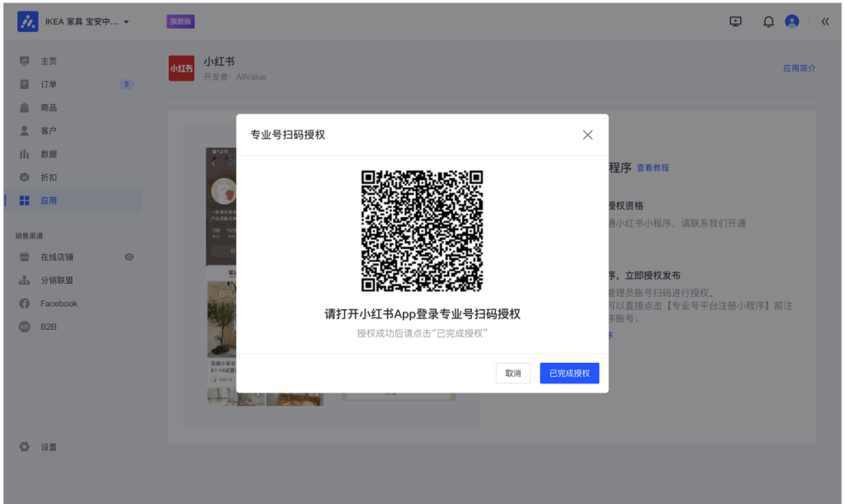The image size is (845, 504).
Task: Click the 应用 grid icon
Action: tap(24, 200)
